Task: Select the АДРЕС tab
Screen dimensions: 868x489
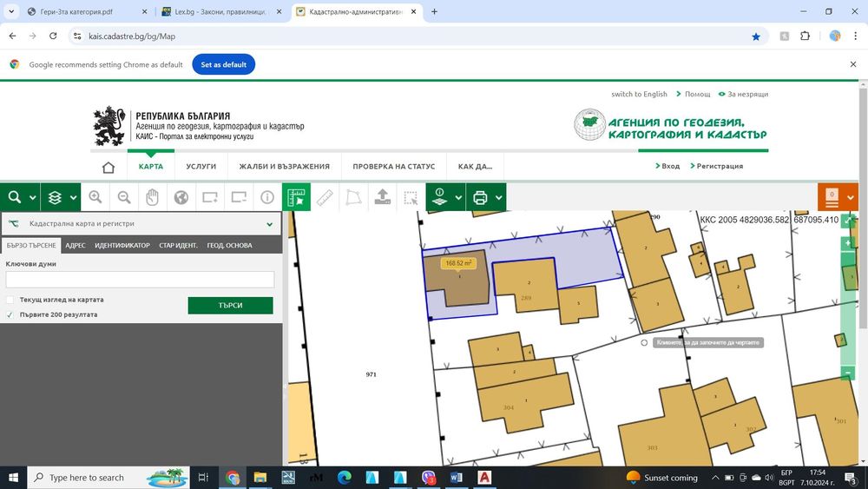Action: tap(76, 245)
